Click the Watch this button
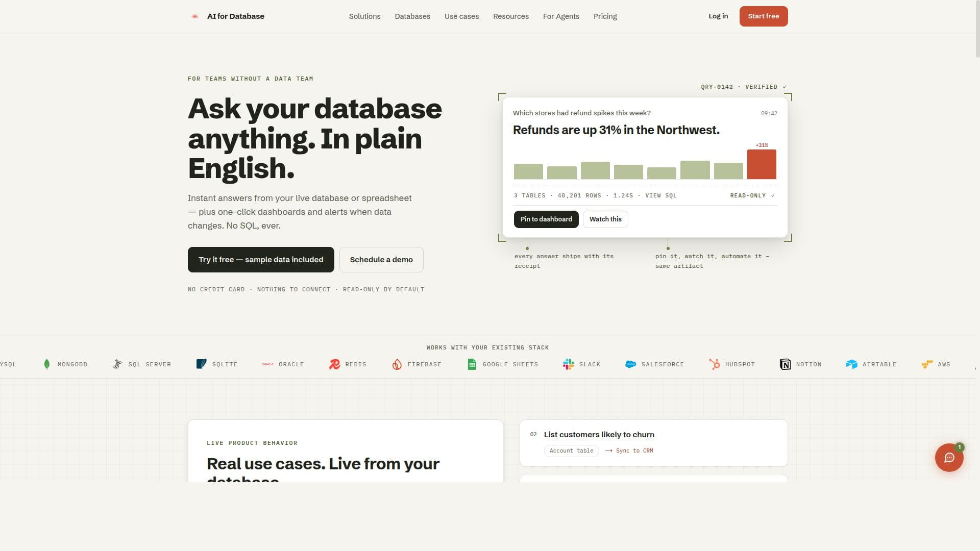This screenshot has height=551, width=980. pyautogui.click(x=605, y=219)
